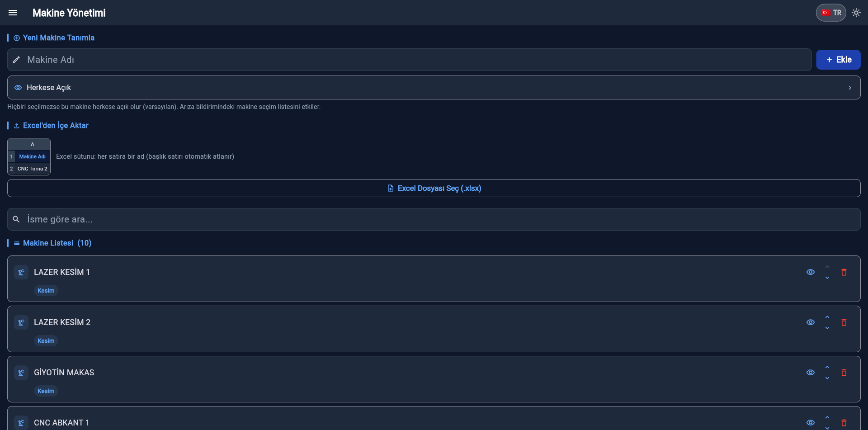The width and height of the screenshot is (868, 430).
Task: Click the Makine Adı input field
Action: click(x=409, y=60)
